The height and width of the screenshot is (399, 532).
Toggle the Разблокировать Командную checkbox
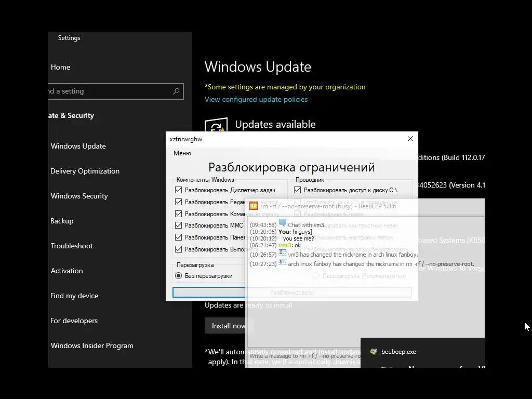[x=179, y=214]
